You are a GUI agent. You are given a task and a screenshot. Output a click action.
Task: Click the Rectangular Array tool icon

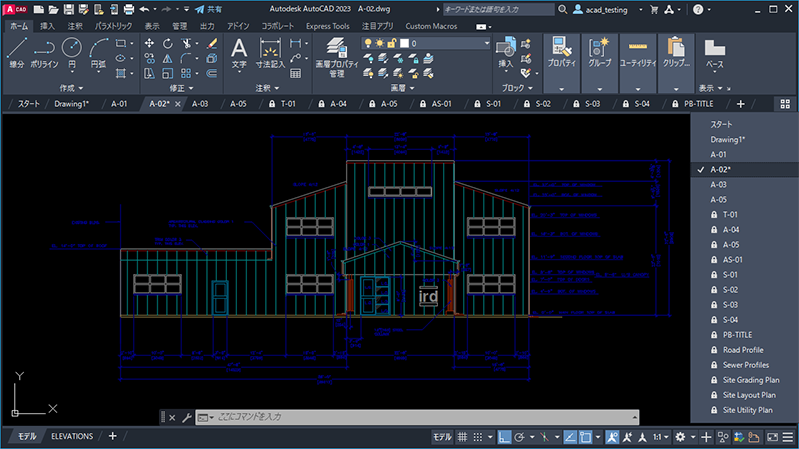[186, 74]
